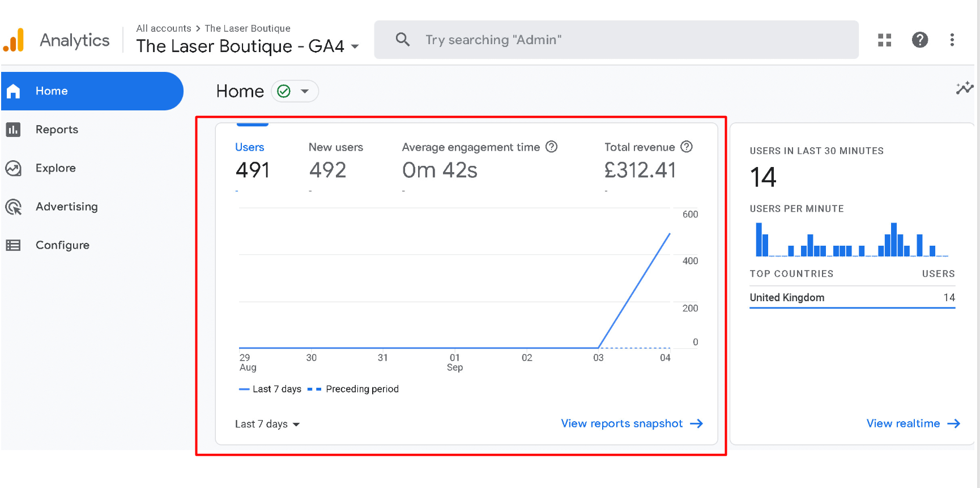Open the Help question mark icon
The height and width of the screenshot is (488, 980).
click(919, 40)
